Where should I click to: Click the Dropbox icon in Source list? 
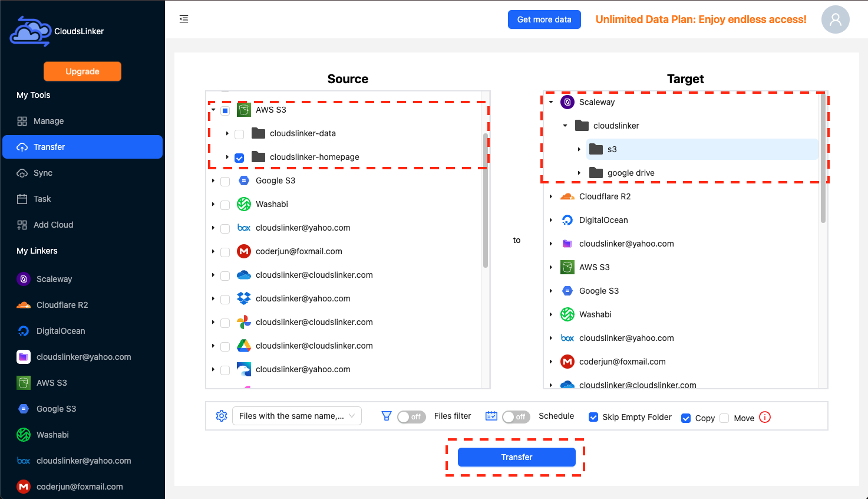click(x=244, y=298)
